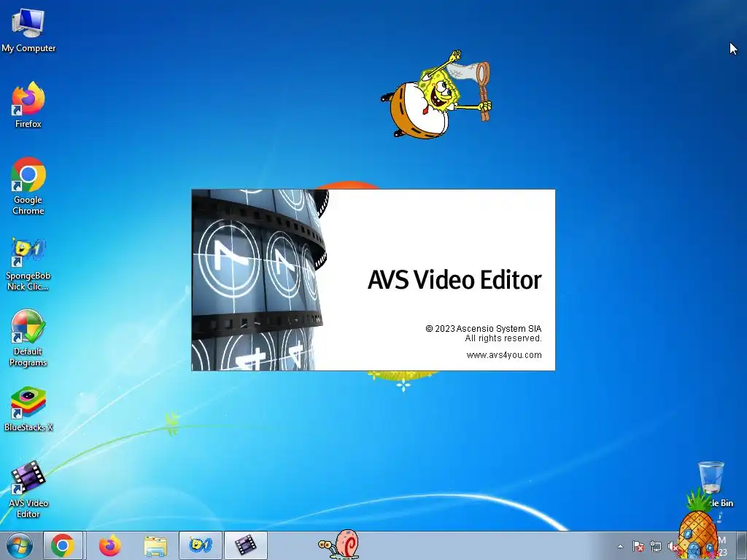
Task: Click the AVS Video Editor film taskbar button
Action: click(245, 545)
